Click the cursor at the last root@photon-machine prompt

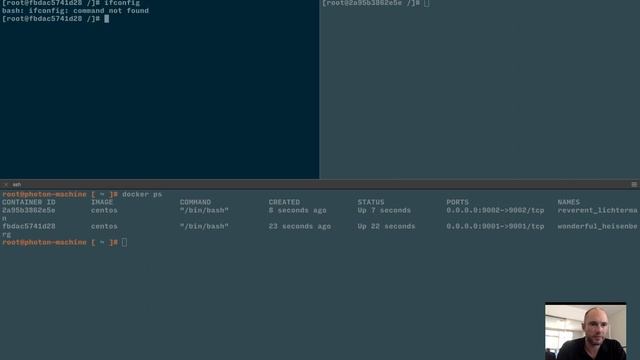point(124,242)
